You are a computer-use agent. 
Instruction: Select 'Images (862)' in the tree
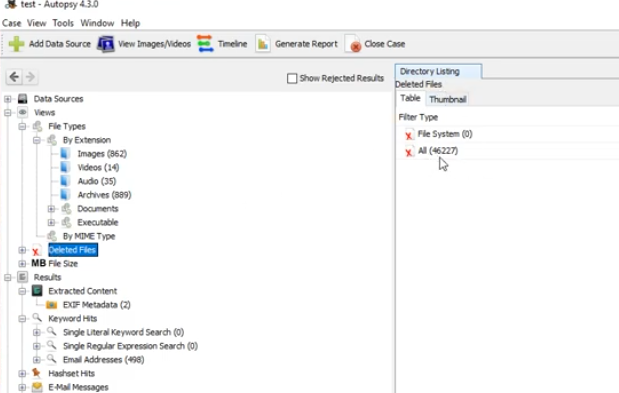[x=102, y=153]
